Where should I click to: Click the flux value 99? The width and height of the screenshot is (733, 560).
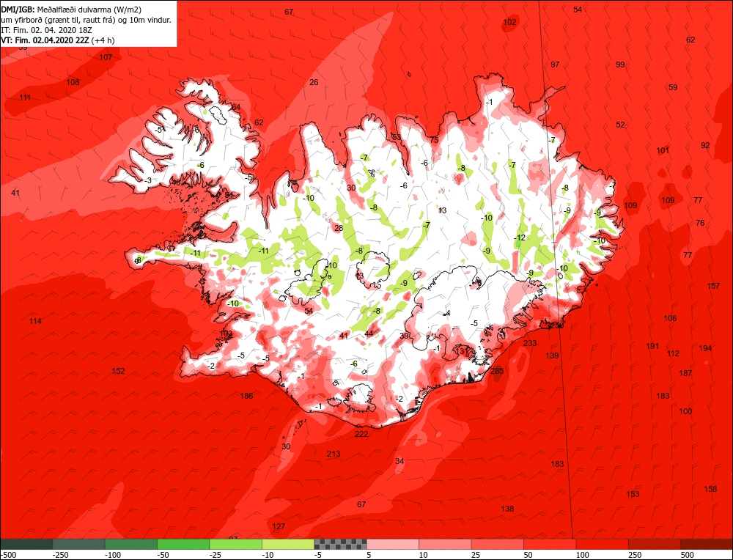click(620, 65)
